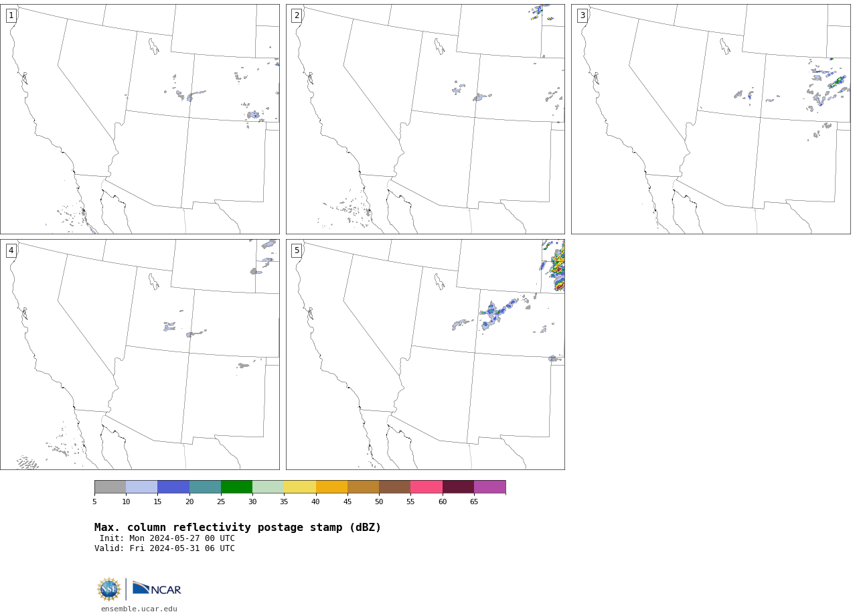Pick the tan 45-50 dBZ swatch
The image size is (857, 616).
click(x=363, y=487)
